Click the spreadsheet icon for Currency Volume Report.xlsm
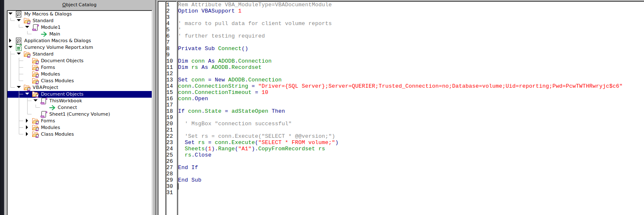The width and height of the screenshot is (644, 215). (x=18, y=47)
